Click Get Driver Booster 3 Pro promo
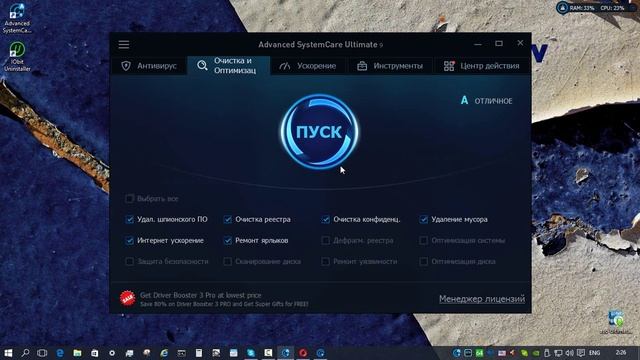The width and height of the screenshot is (640, 360). (x=224, y=299)
